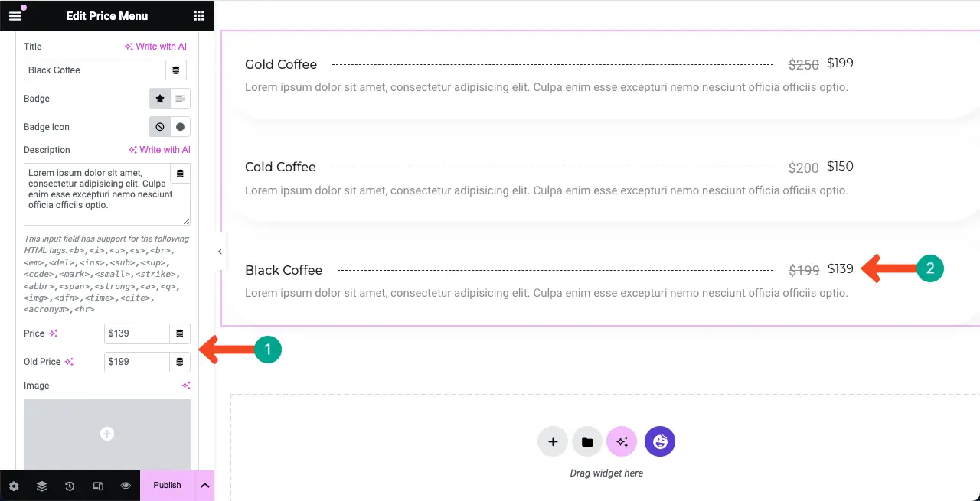Open the Elementor hamburger menu
The image size is (980, 501).
point(15,15)
